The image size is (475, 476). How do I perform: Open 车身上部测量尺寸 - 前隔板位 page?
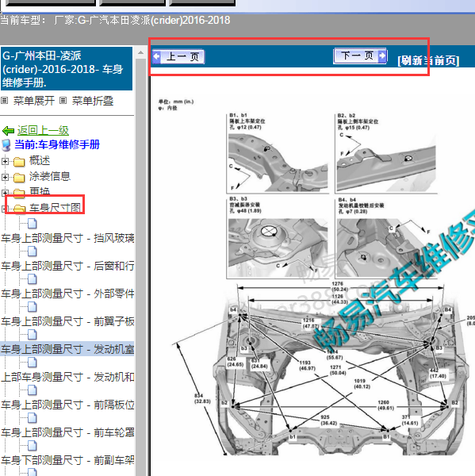pyautogui.click(x=67, y=405)
